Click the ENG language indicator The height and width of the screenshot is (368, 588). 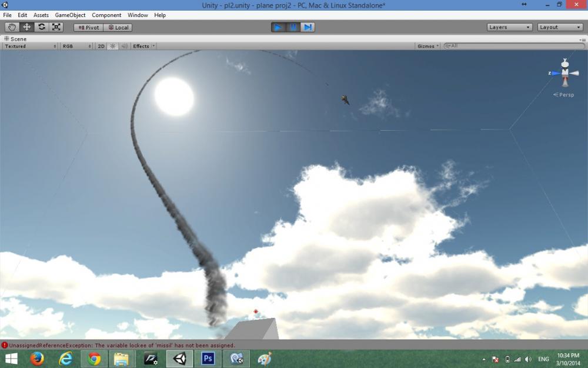tap(543, 359)
